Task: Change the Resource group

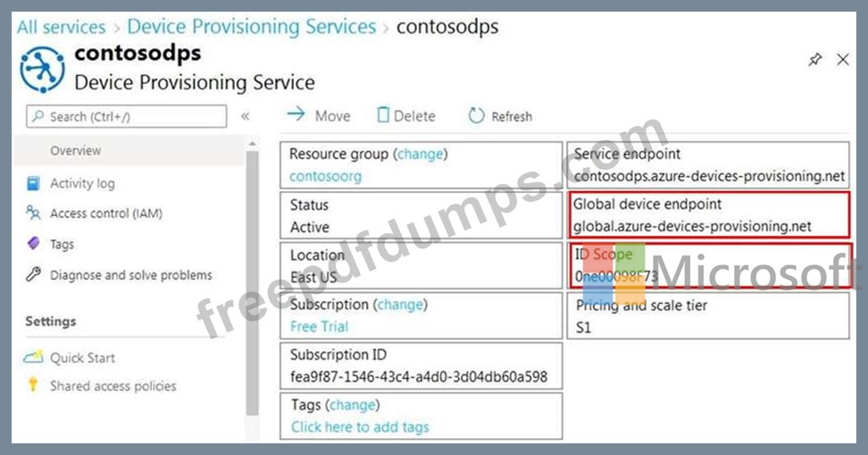Action: click(421, 154)
